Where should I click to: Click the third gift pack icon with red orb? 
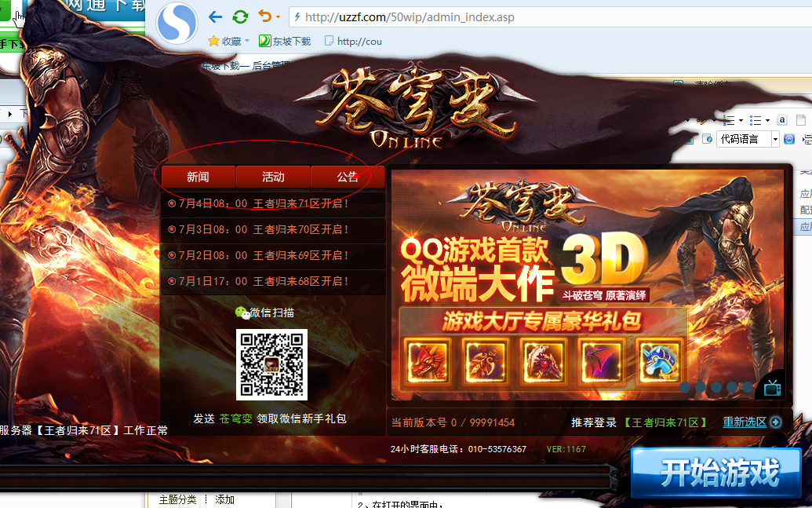(x=544, y=361)
